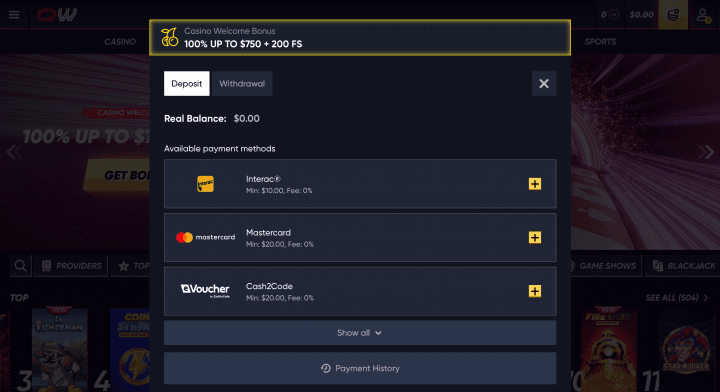Screen dimensions: 720x392
Task: Open the user profile icon
Action: point(703,15)
